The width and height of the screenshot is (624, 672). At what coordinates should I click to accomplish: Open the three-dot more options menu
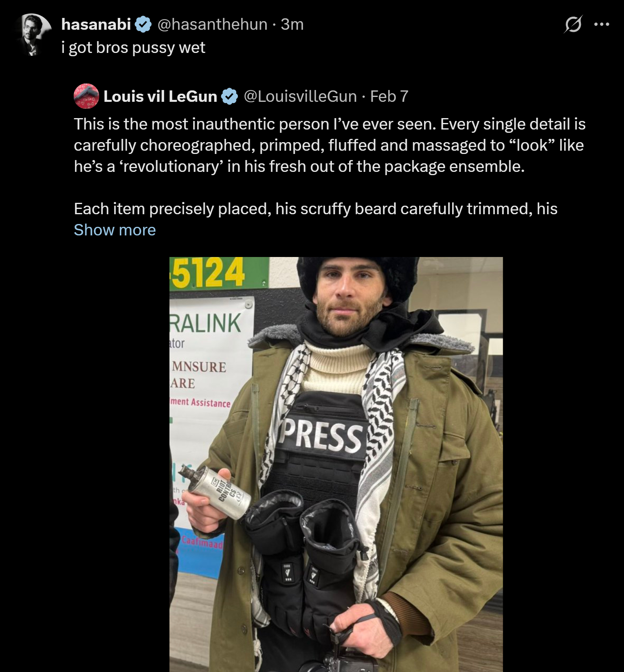point(602,24)
